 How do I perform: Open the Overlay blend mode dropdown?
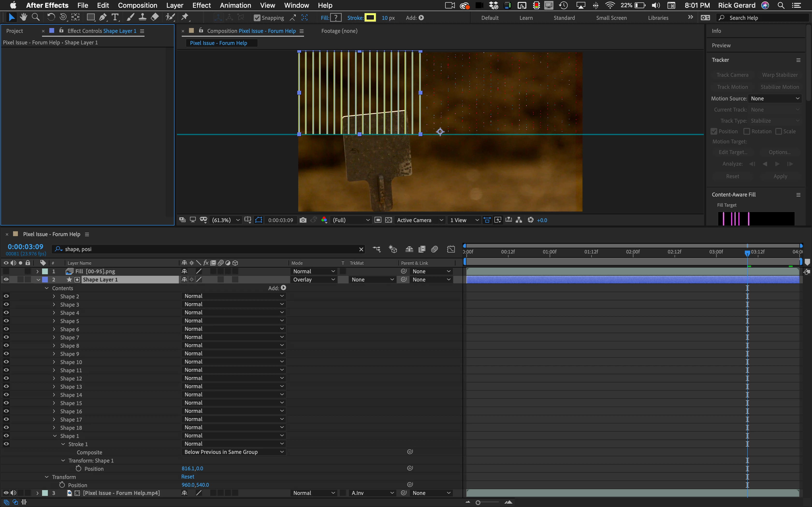(313, 280)
